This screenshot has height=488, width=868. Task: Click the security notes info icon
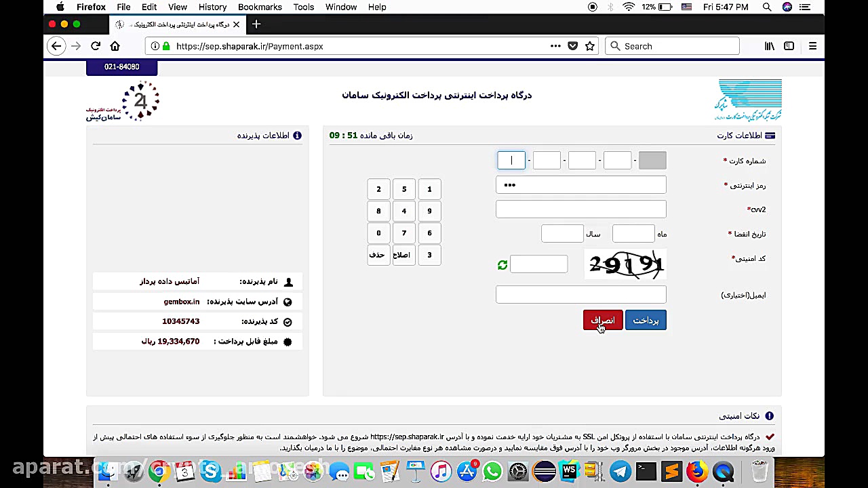(769, 415)
